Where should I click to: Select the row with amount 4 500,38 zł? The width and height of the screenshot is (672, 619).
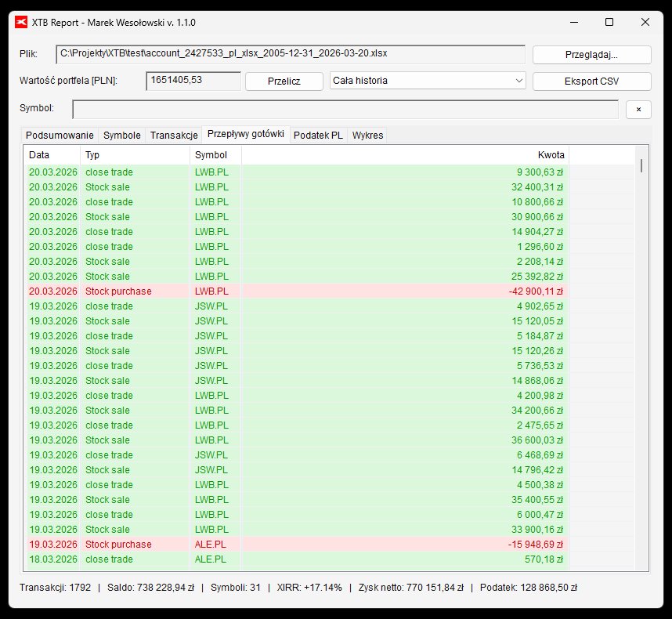coord(296,485)
